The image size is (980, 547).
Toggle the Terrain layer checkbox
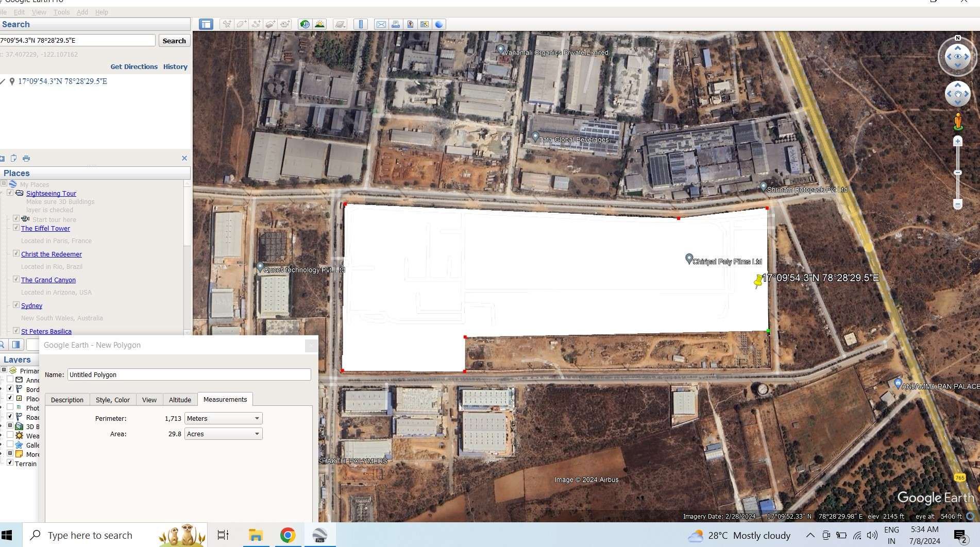pos(10,463)
